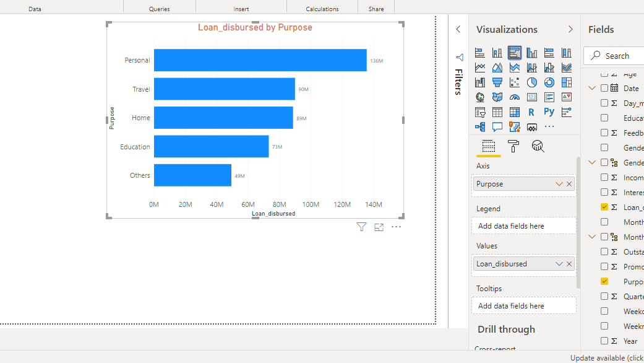Check the Year field checkbox
The image size is (644, 363).
604,341
